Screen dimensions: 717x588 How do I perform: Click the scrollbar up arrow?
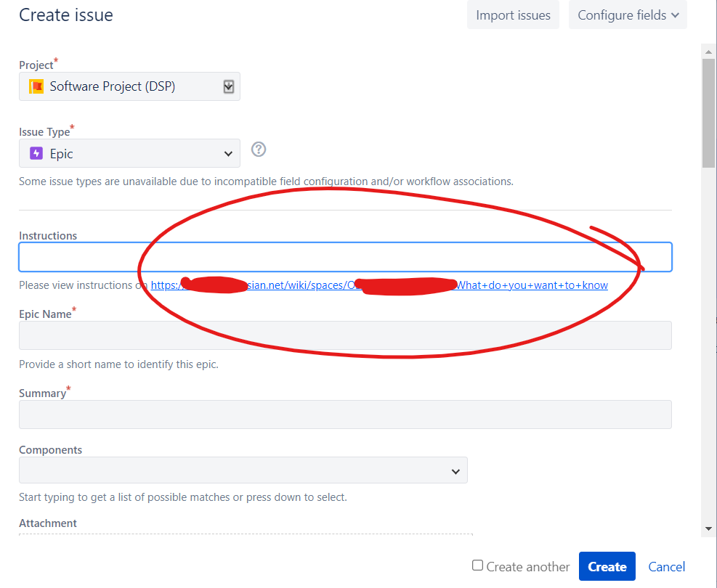(708, 52)
